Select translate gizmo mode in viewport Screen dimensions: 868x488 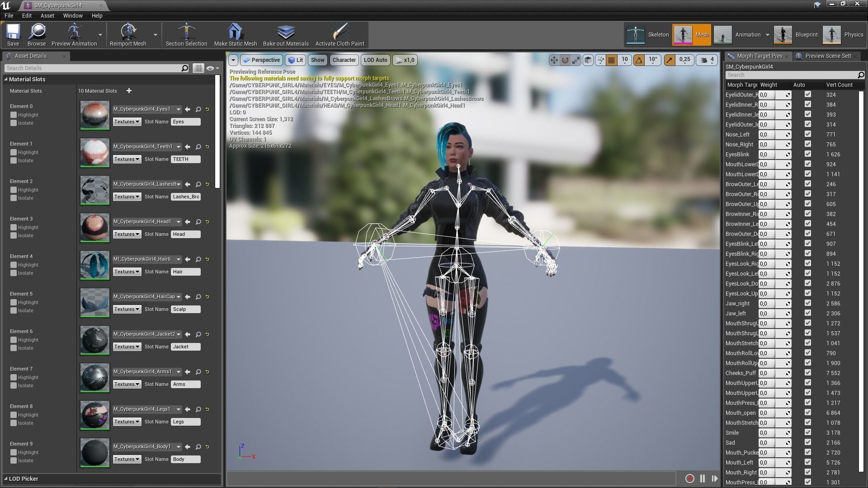[554, 60]
